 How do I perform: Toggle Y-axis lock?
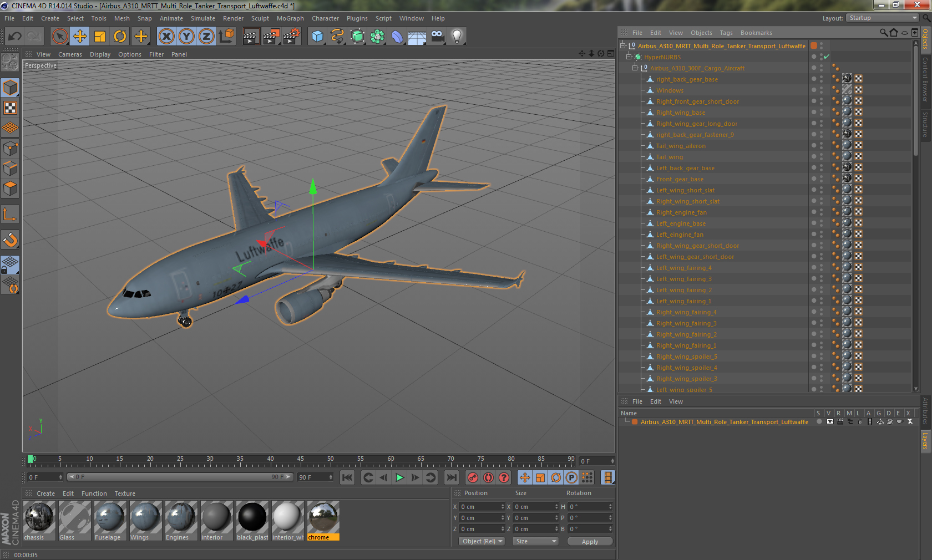[186, 37]
